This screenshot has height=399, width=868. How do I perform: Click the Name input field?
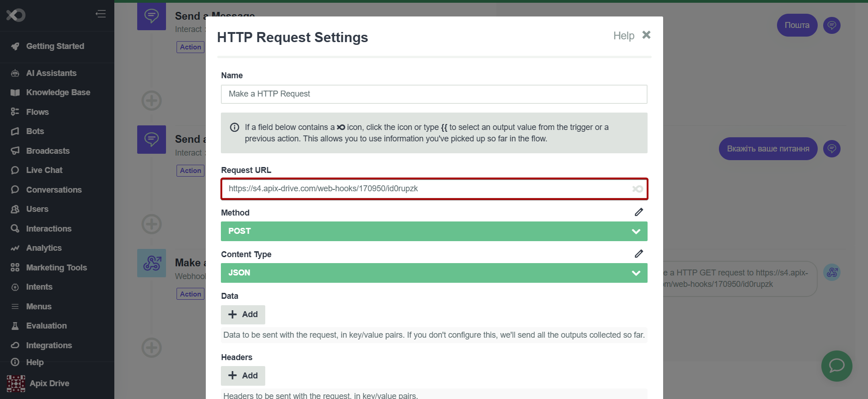434,94
